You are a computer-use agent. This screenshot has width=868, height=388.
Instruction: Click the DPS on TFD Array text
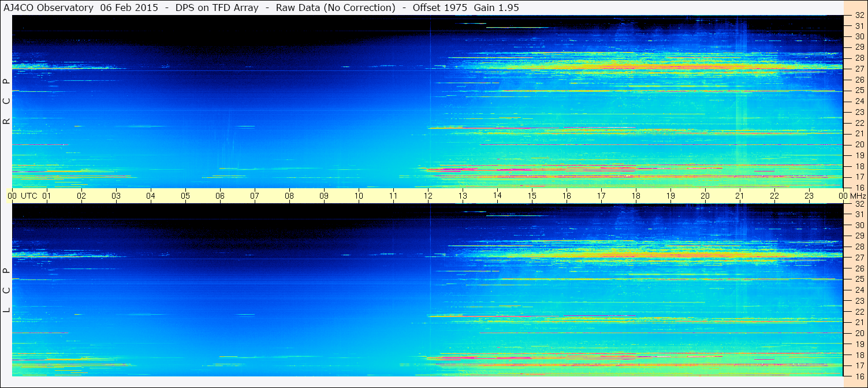click(x=217, y=8)
